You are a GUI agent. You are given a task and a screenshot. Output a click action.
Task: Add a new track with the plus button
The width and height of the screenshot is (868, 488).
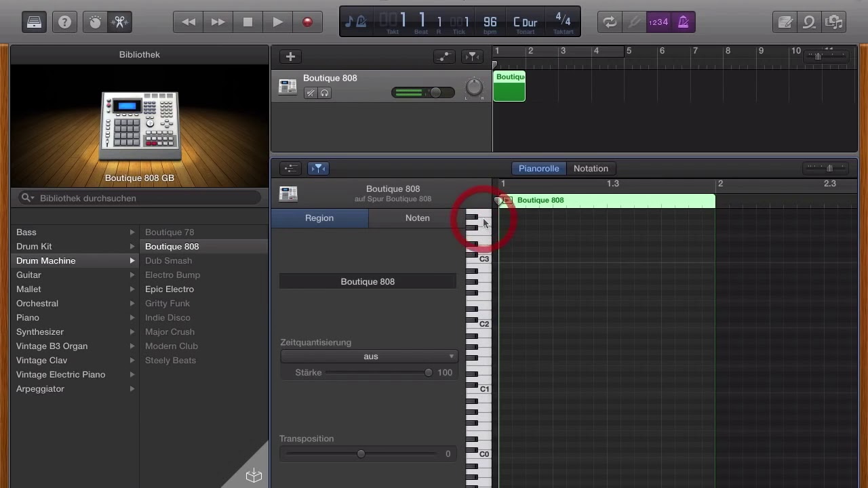click(x=290, y=57)
